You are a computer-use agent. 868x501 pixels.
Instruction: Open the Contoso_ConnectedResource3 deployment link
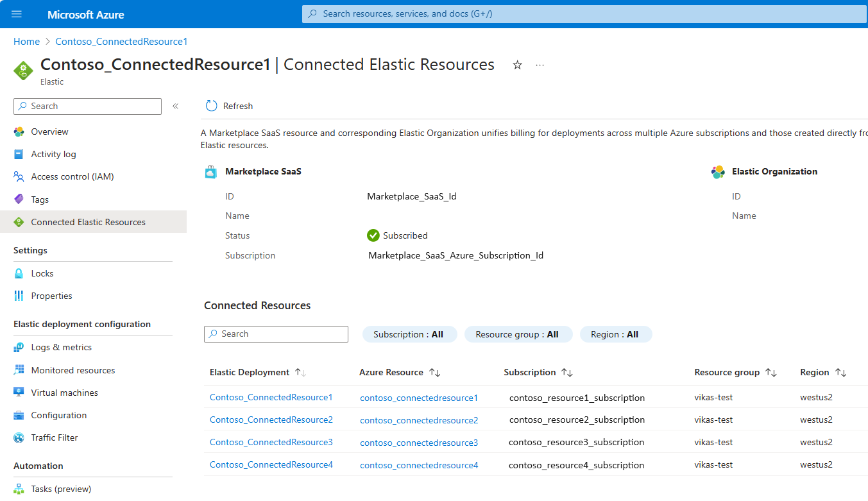(271, 442)
